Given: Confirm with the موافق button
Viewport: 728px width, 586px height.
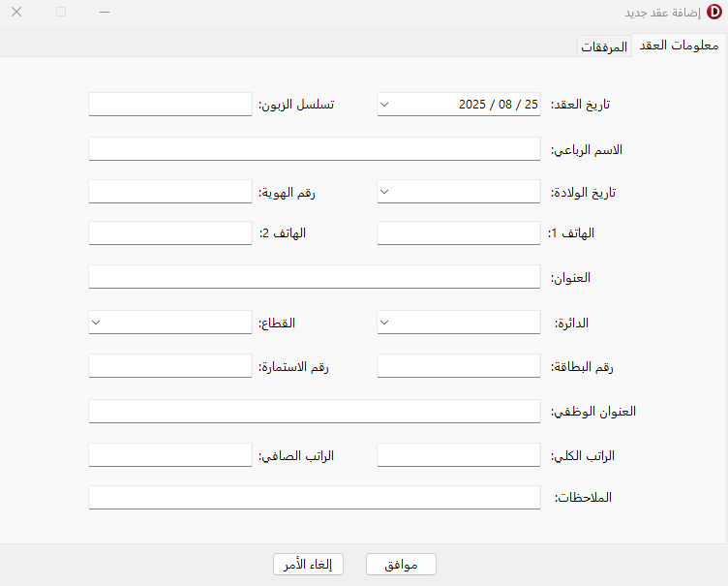Looking at the screenshot, I should pos(401,564).
